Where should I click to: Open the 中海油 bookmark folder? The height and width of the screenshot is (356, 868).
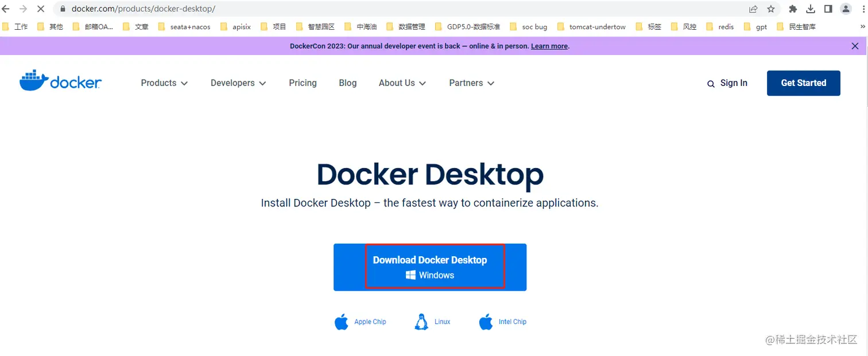361,26
